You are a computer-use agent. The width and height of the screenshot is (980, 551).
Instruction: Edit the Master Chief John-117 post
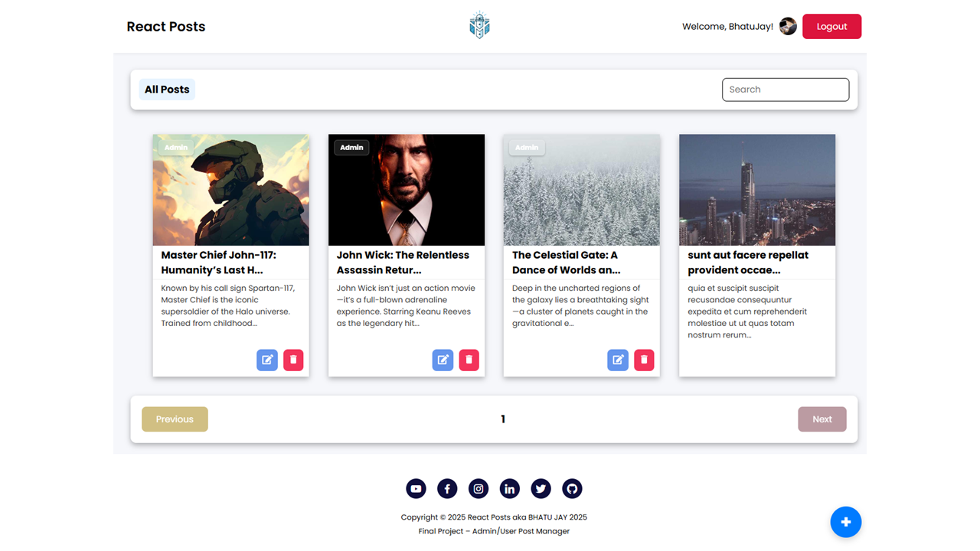tap(266, 360)
